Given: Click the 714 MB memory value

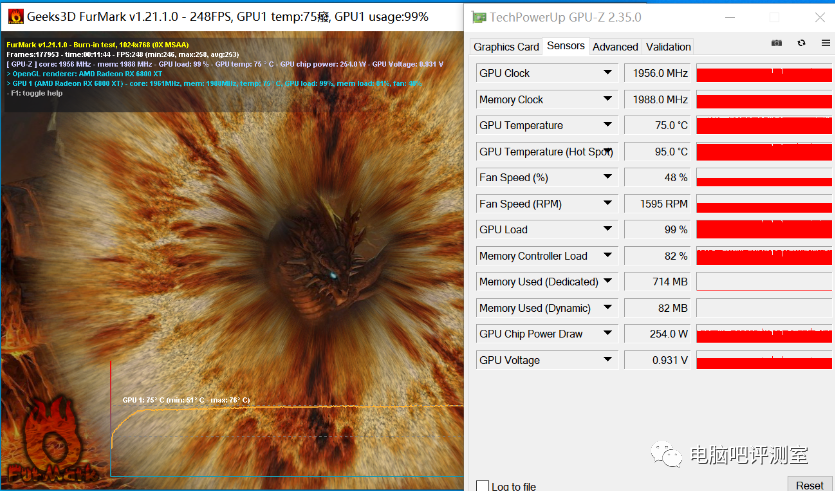Looking at the screenshot, I should (658, 282).
